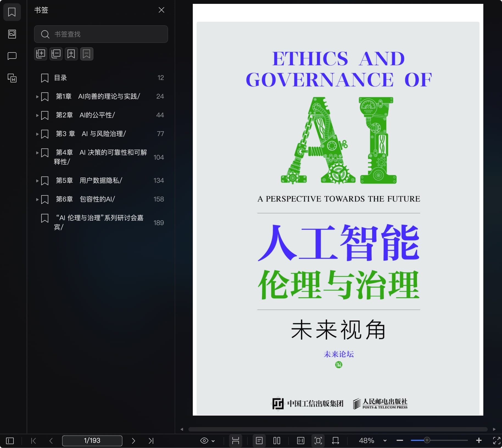The image size is (502, 448).
Task: Jump to 第2章 AI的公平性 bookmark
Action: [x=85, y=115]
